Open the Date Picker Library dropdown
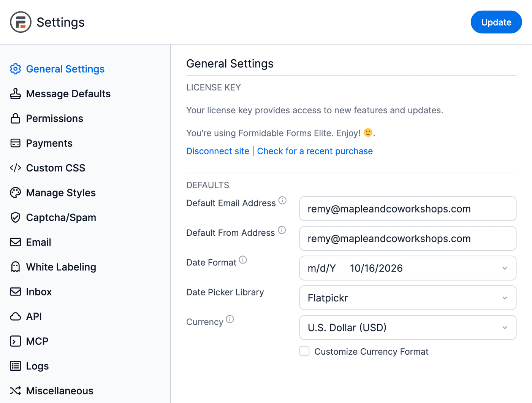 click(408, 298)
